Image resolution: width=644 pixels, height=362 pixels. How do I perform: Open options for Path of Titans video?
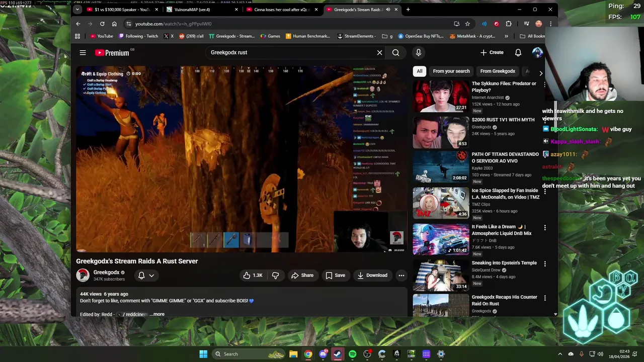tap(544, 155)
